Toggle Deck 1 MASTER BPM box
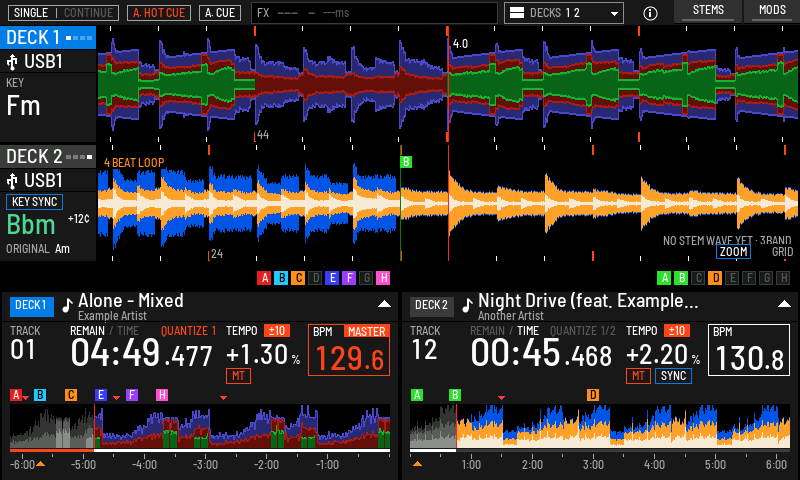Image resolution: width=800 pixels, height=480 pixels. click(349, 350)
